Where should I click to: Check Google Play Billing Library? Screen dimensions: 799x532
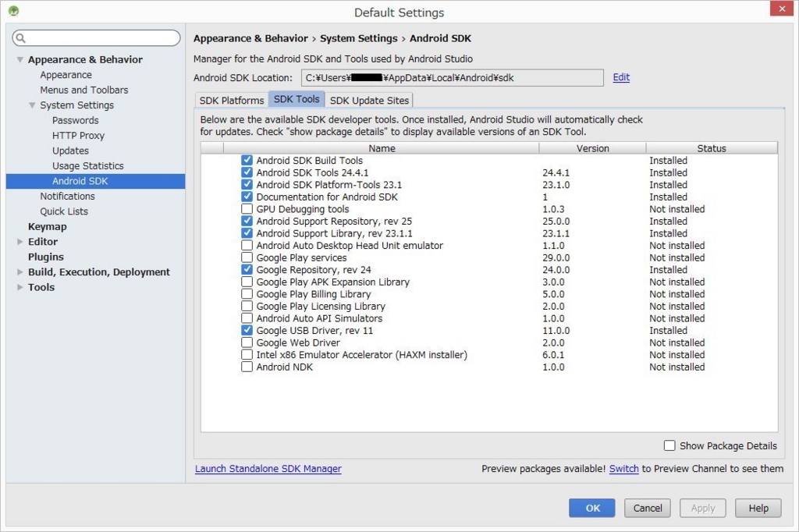[247, 294]
